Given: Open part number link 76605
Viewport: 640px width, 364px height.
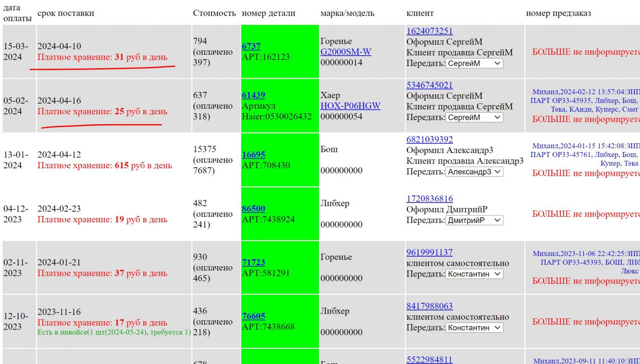Looking at the screenshot, I should pyautogui.click(x=253, y=316).
